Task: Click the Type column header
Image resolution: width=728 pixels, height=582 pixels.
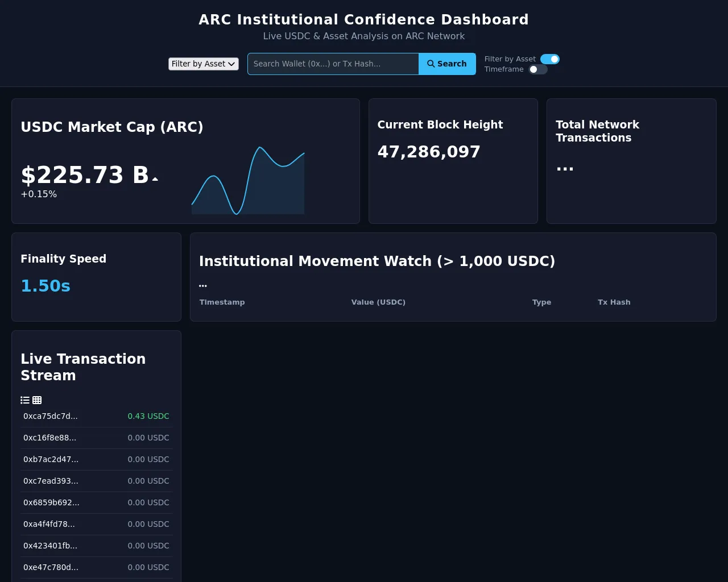Action: [x=541, y=302]
